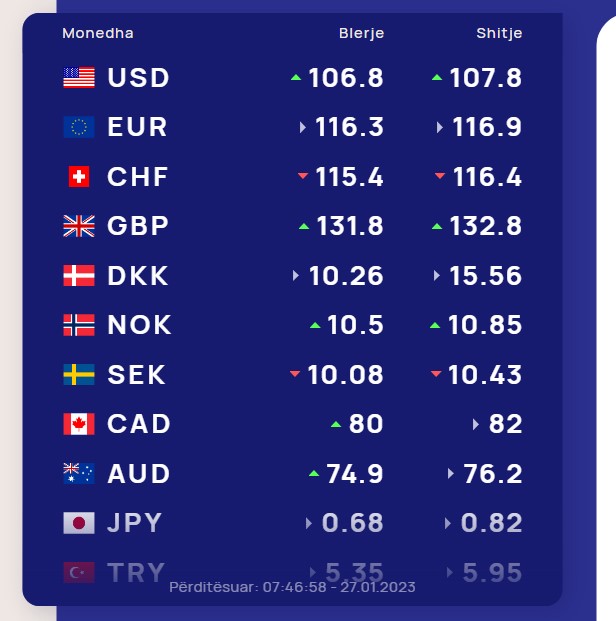The width and height of the screenshot is (616, 621).
Task: Click the Canadian maple leaf flag icon
Action: tap(79, 424)
